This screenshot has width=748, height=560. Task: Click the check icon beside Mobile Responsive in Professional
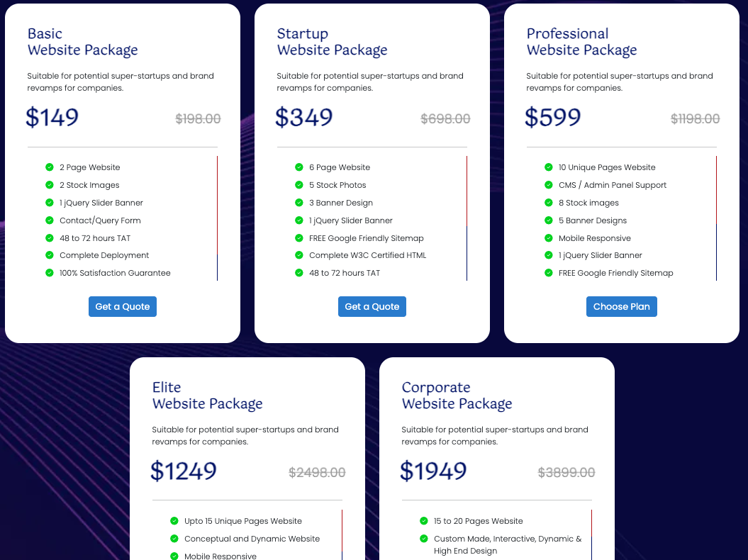point(549,237)
